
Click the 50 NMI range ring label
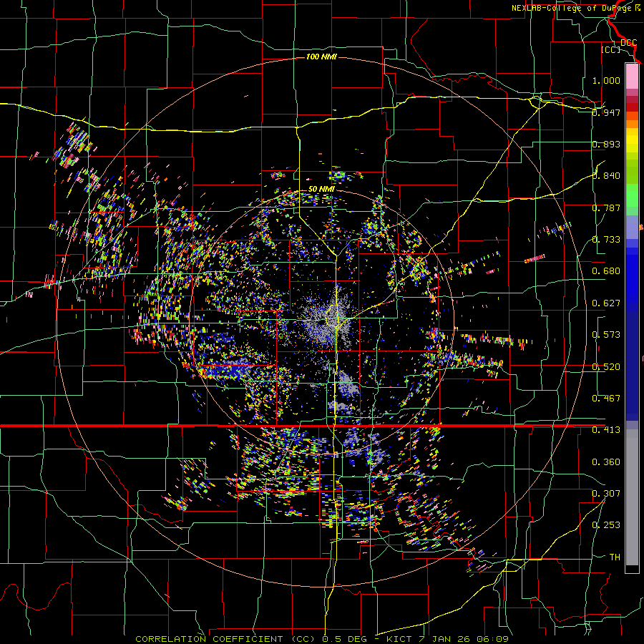point(321,190)
